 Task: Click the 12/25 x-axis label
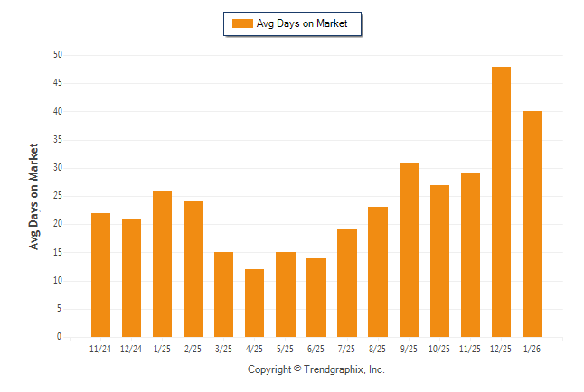click(x=501, y=349)
